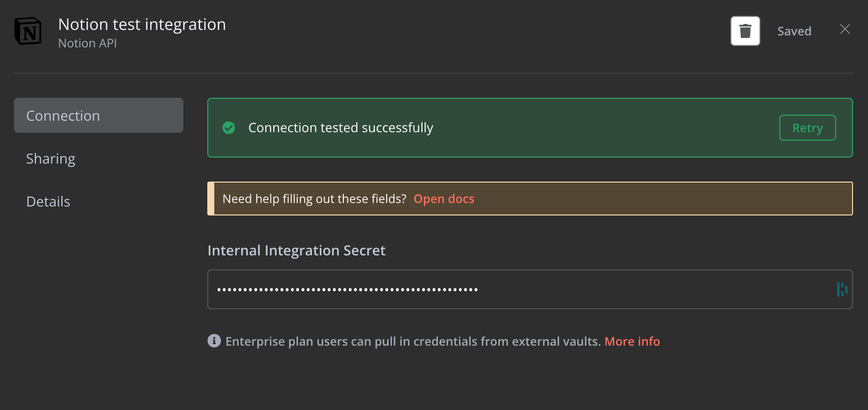Focus the Internal Integration Secret field

(x=518, y=289)
